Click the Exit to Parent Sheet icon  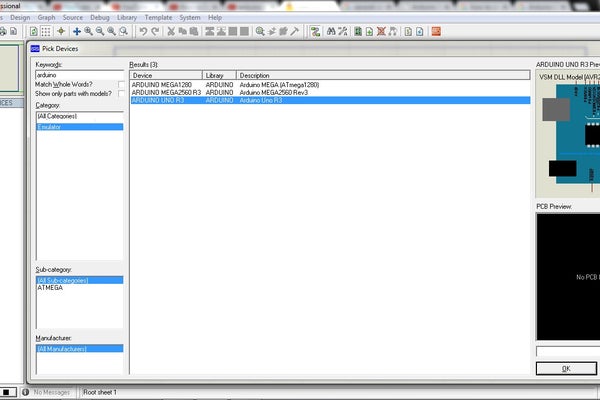tap(393, 31)
